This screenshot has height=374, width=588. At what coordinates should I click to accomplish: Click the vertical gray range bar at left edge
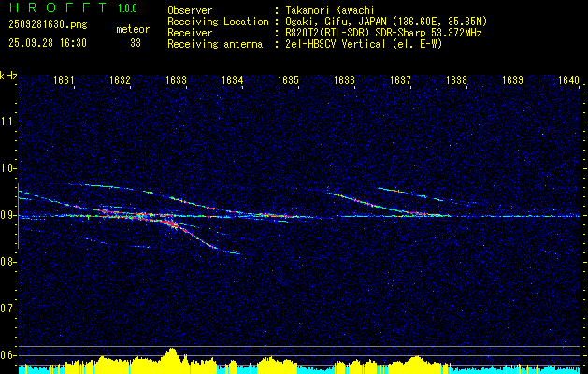click(19, 216)
